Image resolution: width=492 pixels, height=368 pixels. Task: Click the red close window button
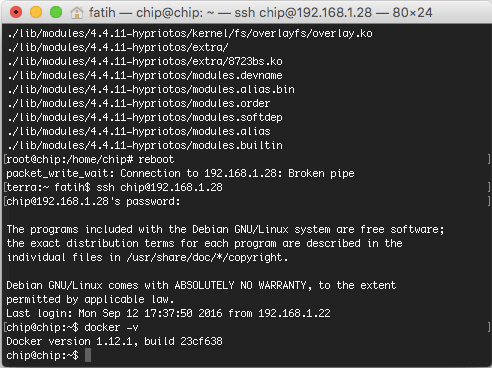(x=16, y=12)
